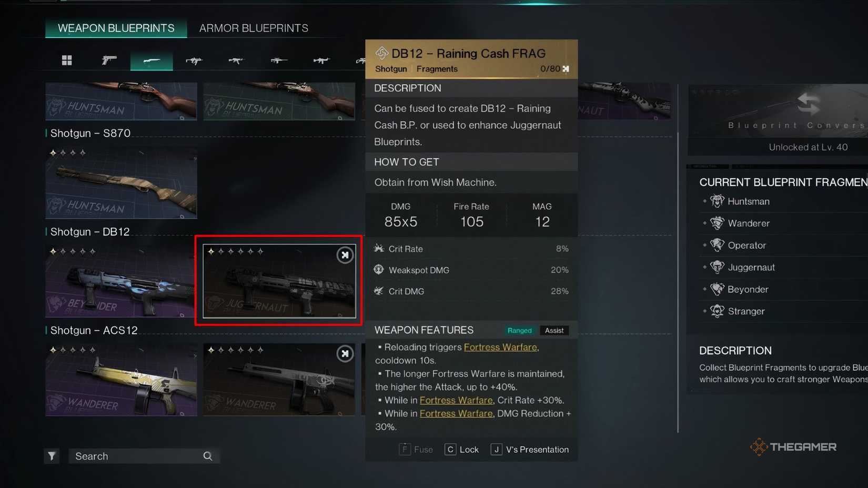The height and width of the screenshot is (488, 868).
Task: Click fragment badge on ACS12 Wanderer blueprint
Action: point(345,353)
